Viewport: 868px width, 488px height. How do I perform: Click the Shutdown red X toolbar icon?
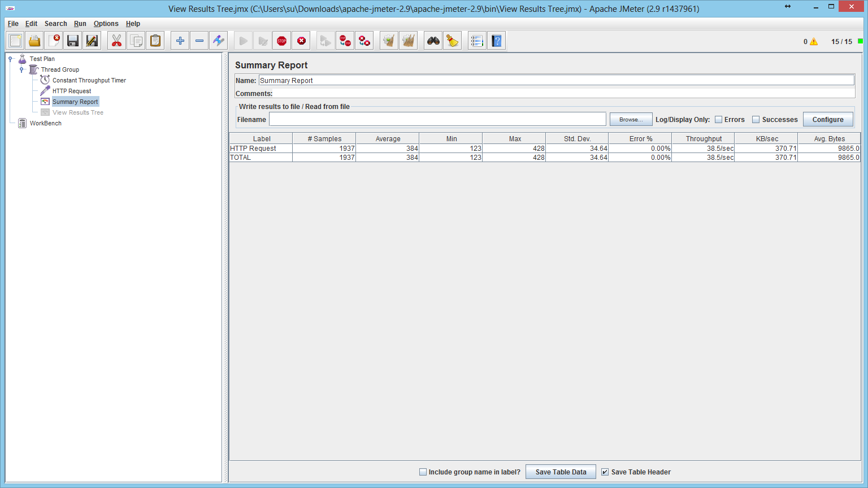(x=301, y=41)
